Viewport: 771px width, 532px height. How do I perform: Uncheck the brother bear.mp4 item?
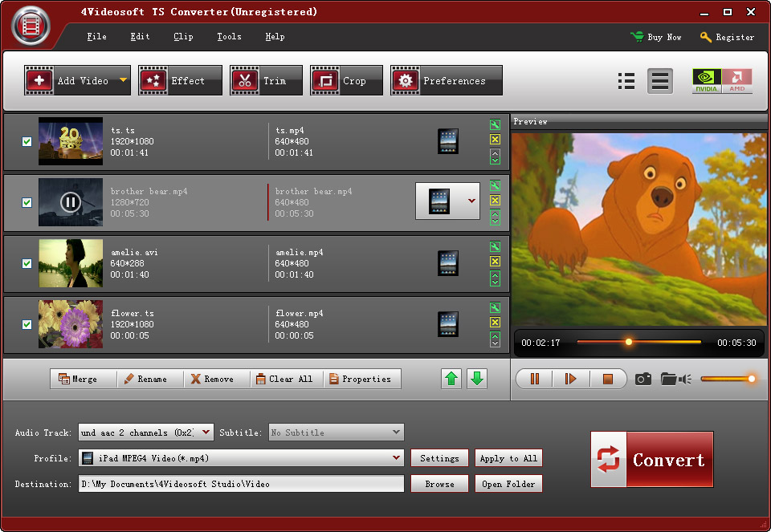click(x=27, y=202)
